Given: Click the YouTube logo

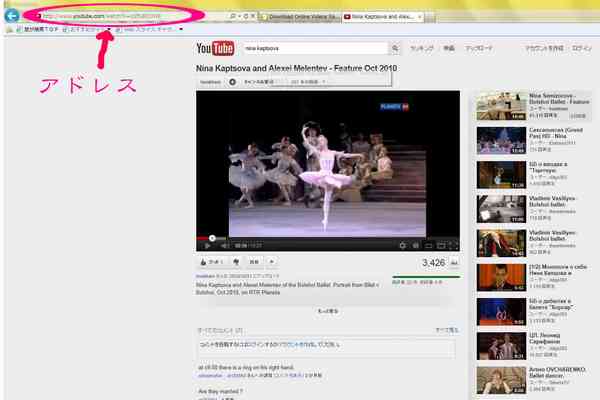Looking at the screenshot, I should tap(215, 48).
